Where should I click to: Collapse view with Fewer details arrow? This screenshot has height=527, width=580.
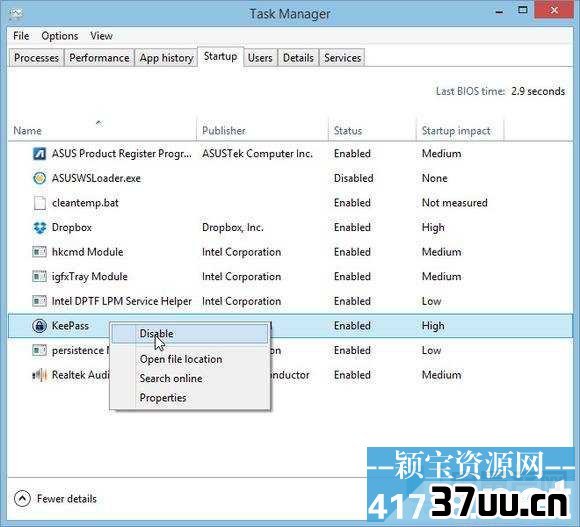pos(22,499)
